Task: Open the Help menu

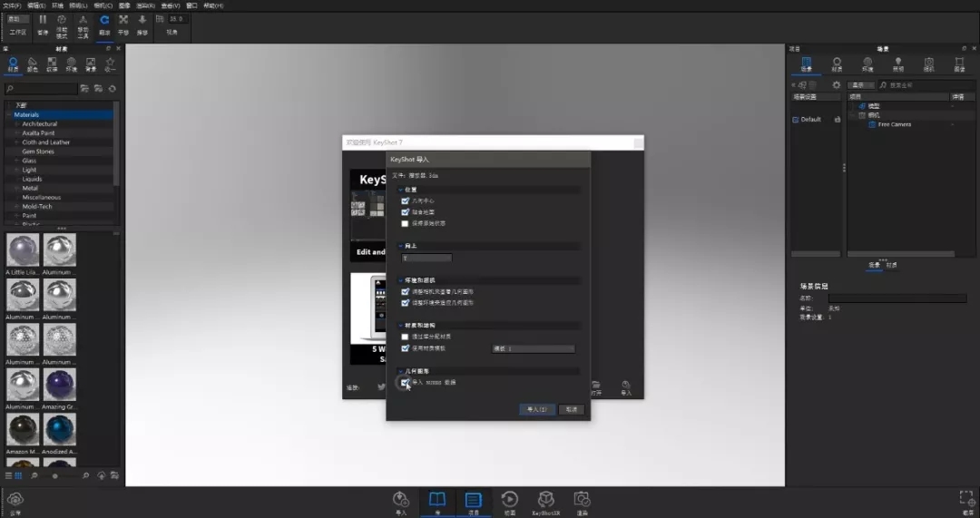Action: click(x=213, y=5)
